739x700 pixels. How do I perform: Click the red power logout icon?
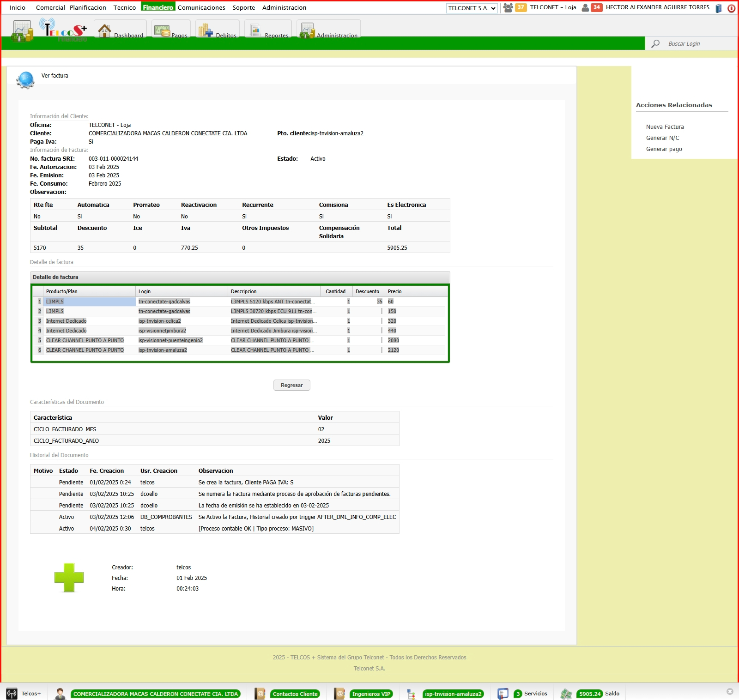[x=731, y=8]
